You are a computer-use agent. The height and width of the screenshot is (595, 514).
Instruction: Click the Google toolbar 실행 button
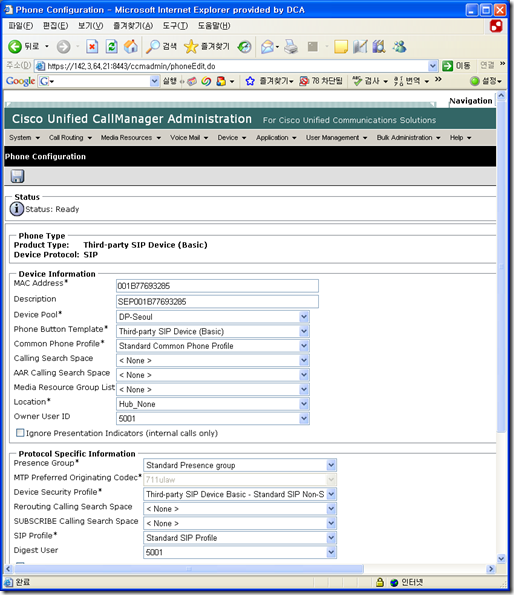click(x=170, y=81)
